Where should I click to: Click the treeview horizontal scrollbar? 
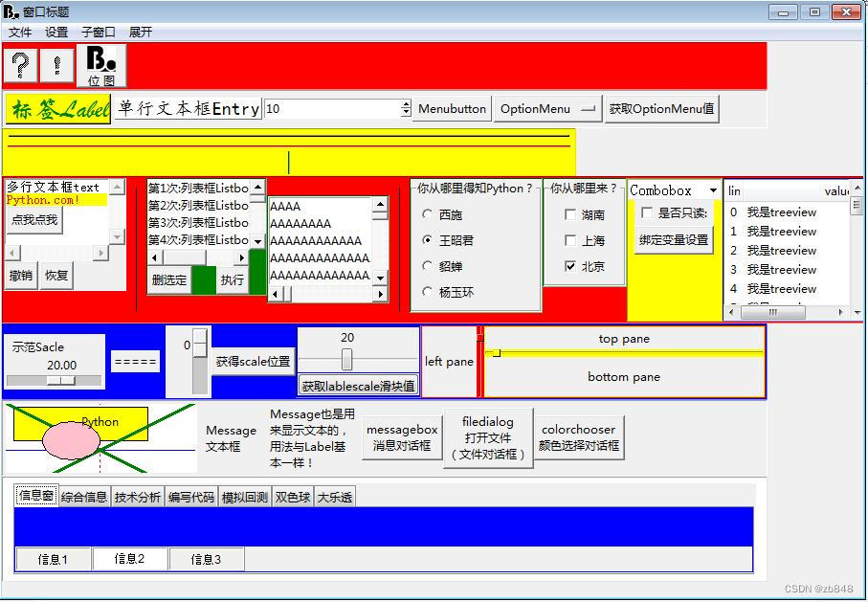(787, 312)
